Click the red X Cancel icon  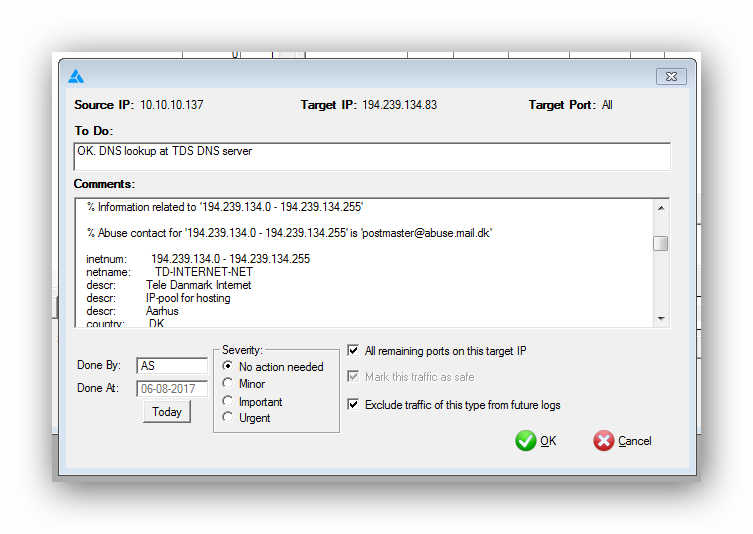pyautogui.click(x=603, y=440)
